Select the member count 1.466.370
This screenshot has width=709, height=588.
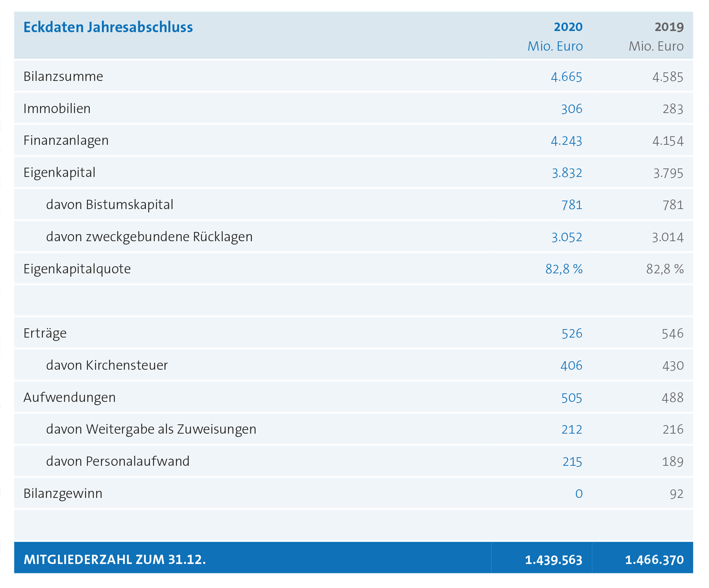(x=654, y=560)
